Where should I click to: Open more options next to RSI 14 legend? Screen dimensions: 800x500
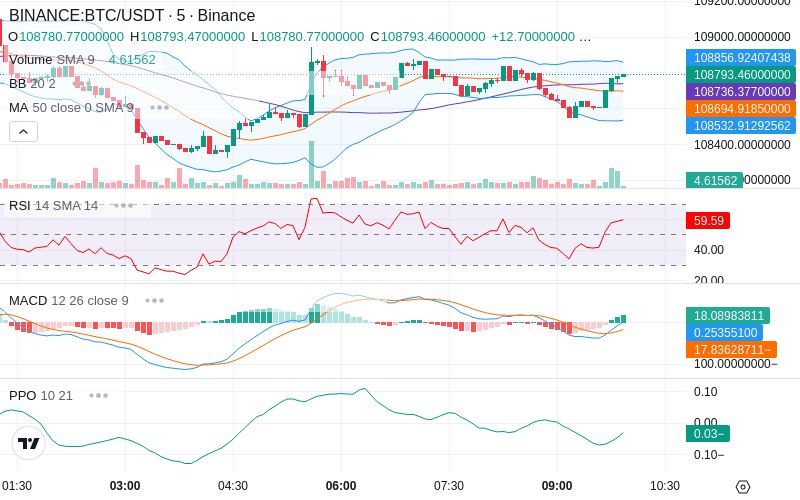point(123,206)
